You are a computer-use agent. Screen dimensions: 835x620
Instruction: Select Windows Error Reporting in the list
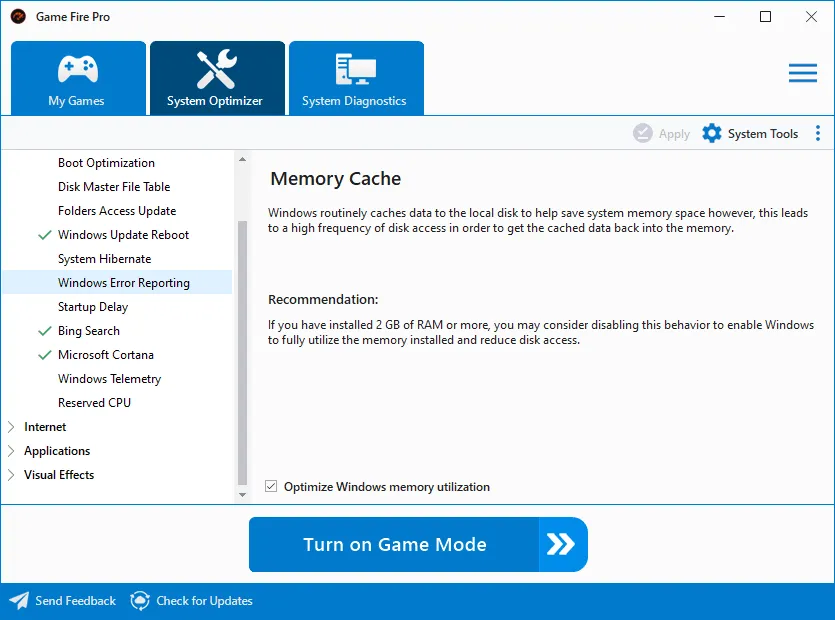(123, 283)
